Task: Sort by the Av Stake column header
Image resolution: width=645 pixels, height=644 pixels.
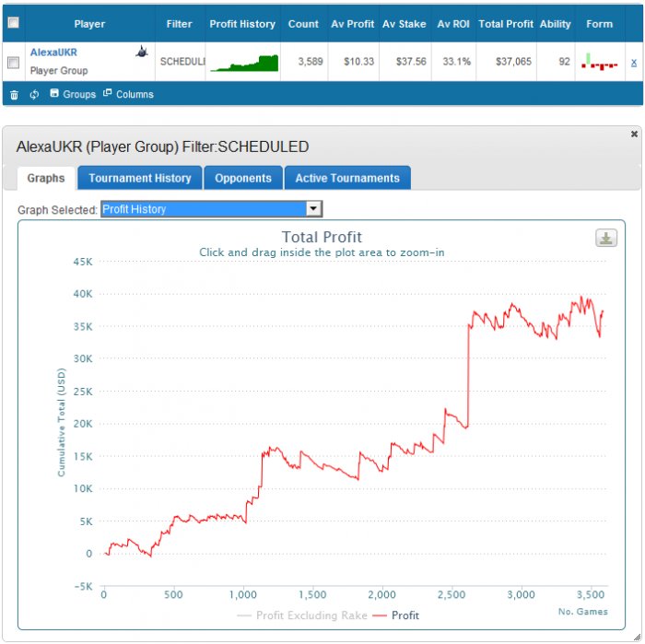Action: [x=405, y=24]
